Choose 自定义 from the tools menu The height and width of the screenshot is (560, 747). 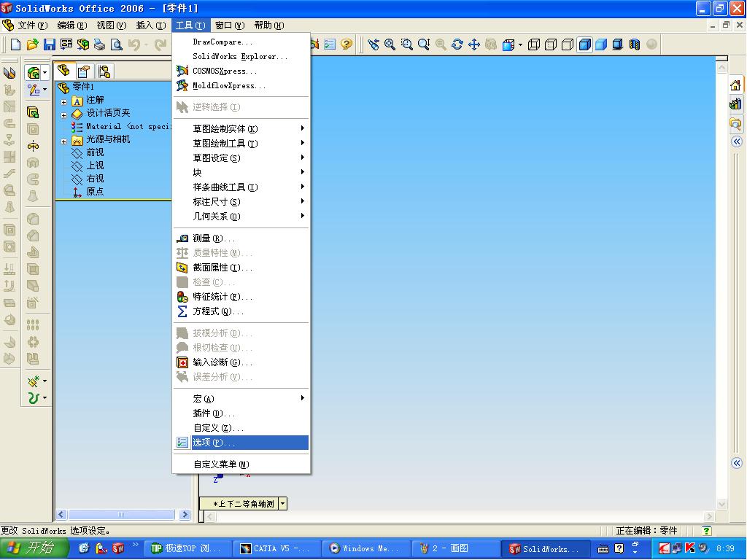coord(241,428)
